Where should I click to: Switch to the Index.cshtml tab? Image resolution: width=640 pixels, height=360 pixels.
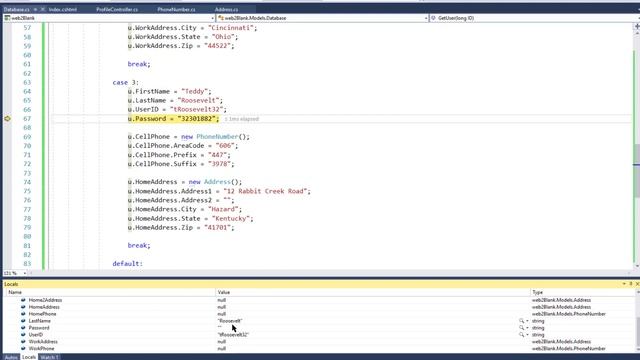63,9
